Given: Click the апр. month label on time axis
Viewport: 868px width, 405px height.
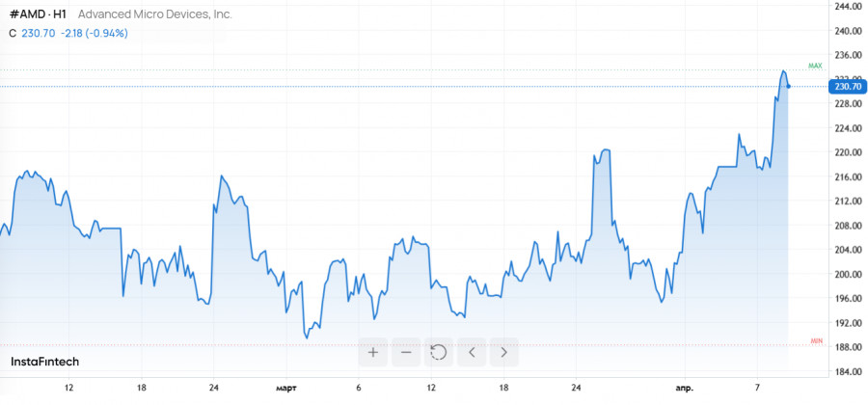Looking at the screenshot, I should click(x=684, y=389).
